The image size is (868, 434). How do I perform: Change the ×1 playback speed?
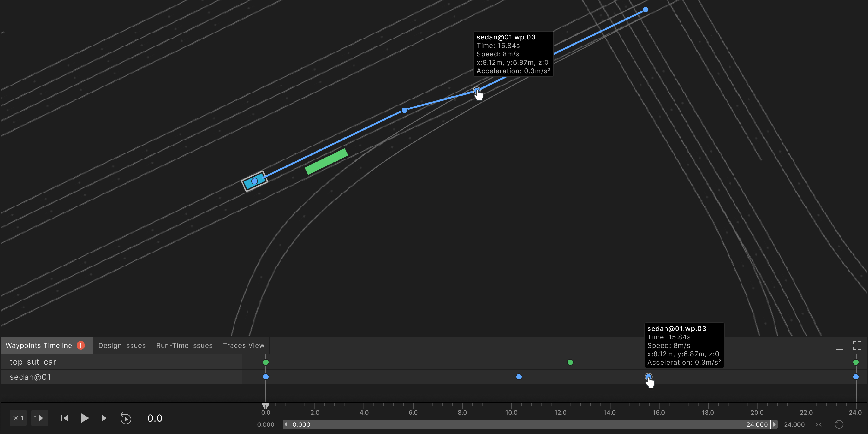pos(18,418)
